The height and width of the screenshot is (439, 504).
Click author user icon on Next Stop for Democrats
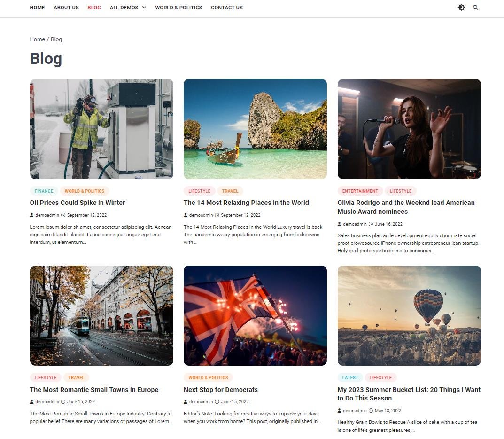pyautogui.click(x=186, y=402)
